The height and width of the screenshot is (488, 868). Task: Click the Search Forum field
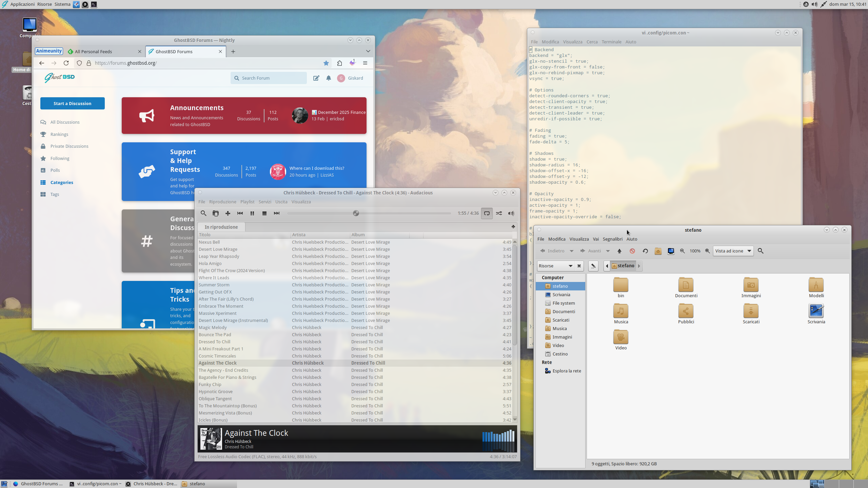click(x=269, y=78)
